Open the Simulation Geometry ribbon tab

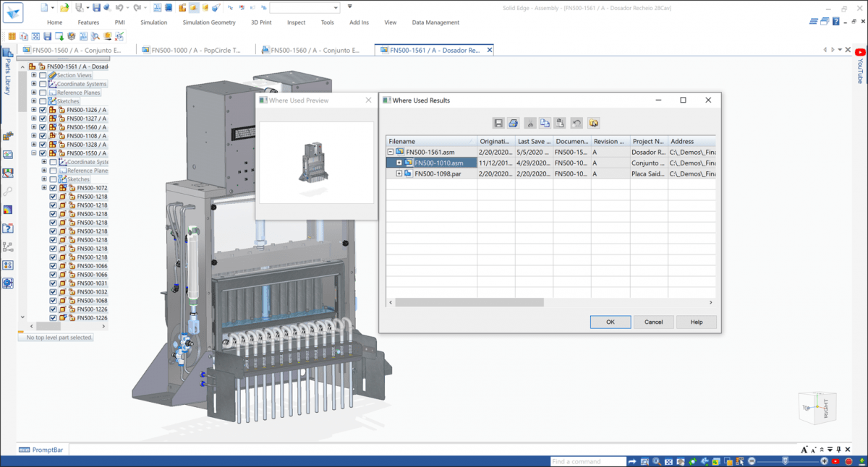point(209,22)
